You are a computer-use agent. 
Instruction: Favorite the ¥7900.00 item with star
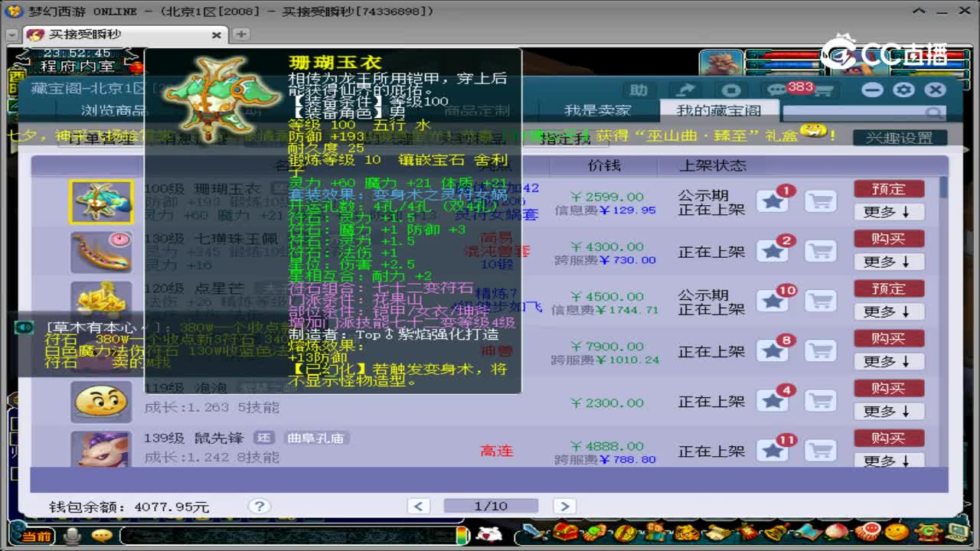(x=773, y=350)
